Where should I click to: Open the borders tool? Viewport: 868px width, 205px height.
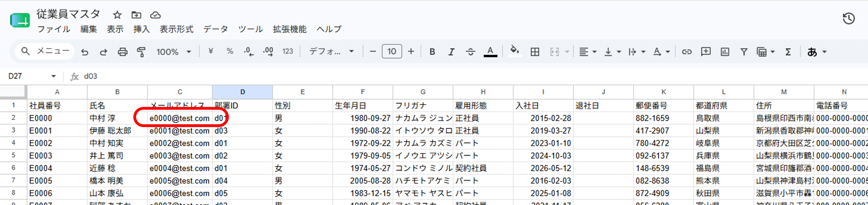(535, 51)
